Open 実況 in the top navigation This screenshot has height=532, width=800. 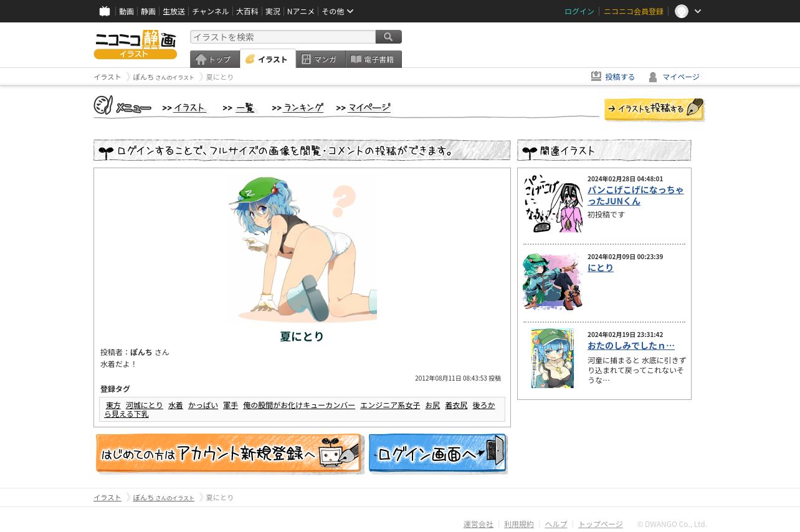pos(273,11)
